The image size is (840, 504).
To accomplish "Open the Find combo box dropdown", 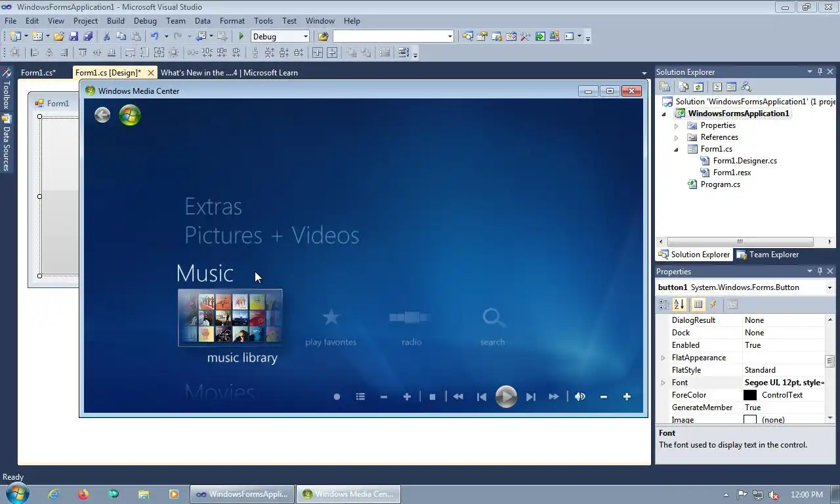I will 450,37.
